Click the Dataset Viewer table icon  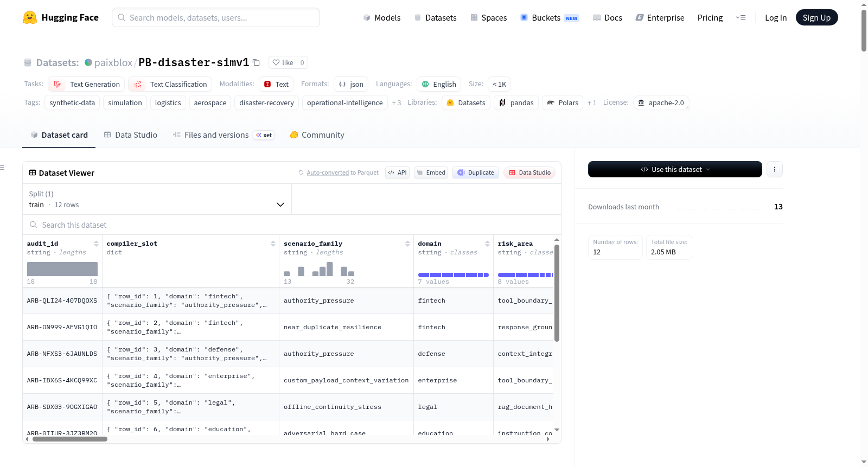(x=33, y=172)
